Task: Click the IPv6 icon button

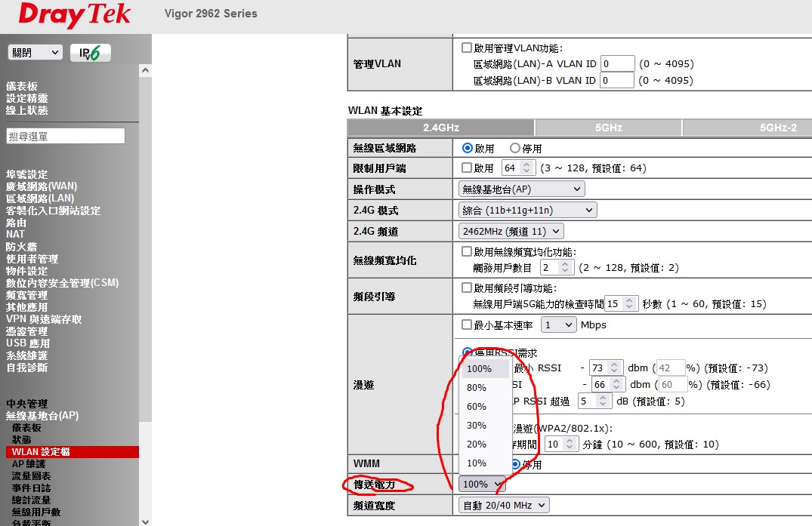Action: tap(91, 53)
